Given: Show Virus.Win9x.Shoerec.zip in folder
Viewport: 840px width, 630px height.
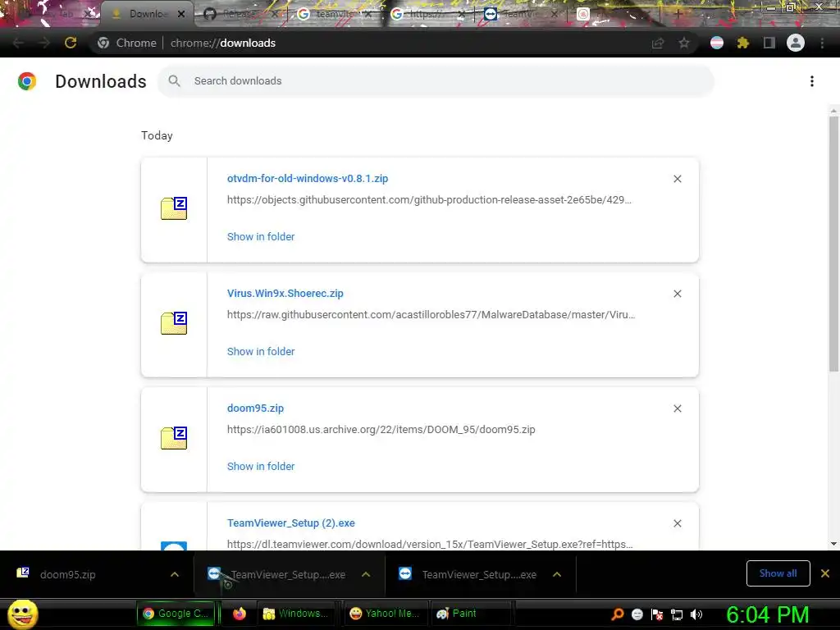Looking at the screenshot, I should pos(261,351).
